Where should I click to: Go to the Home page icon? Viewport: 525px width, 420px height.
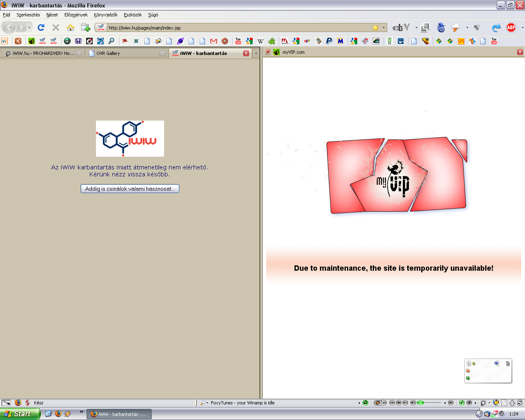(x=71, y=27)
